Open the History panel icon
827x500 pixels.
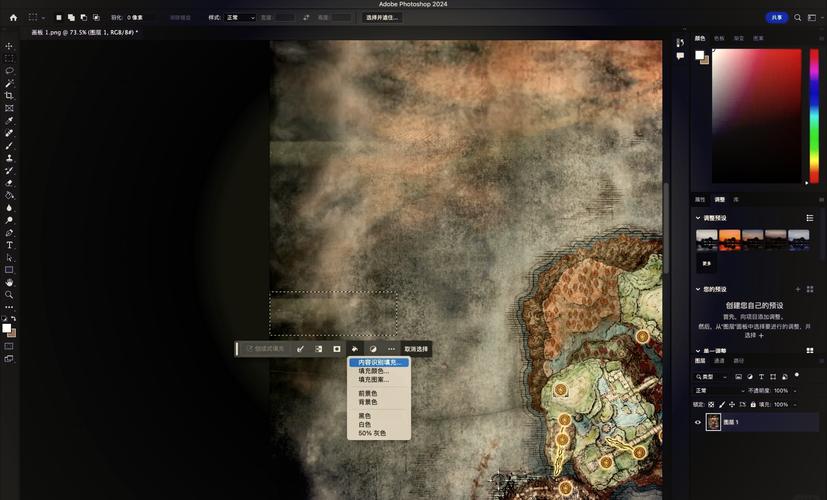pyautogui.click(x=680, y=43)
